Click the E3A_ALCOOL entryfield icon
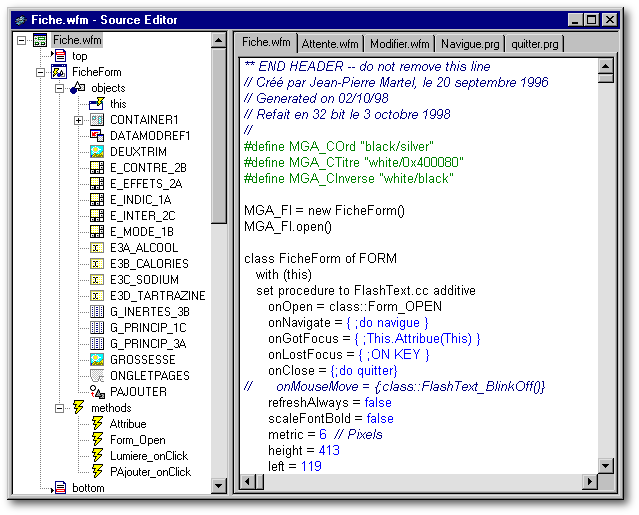This screenshot has height=515, width=639. [97, 248]
